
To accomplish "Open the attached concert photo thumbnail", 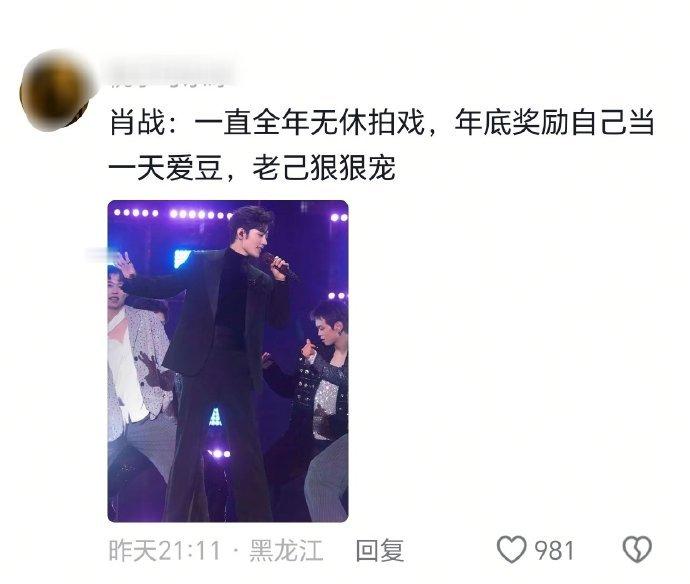I will point(228,361).
